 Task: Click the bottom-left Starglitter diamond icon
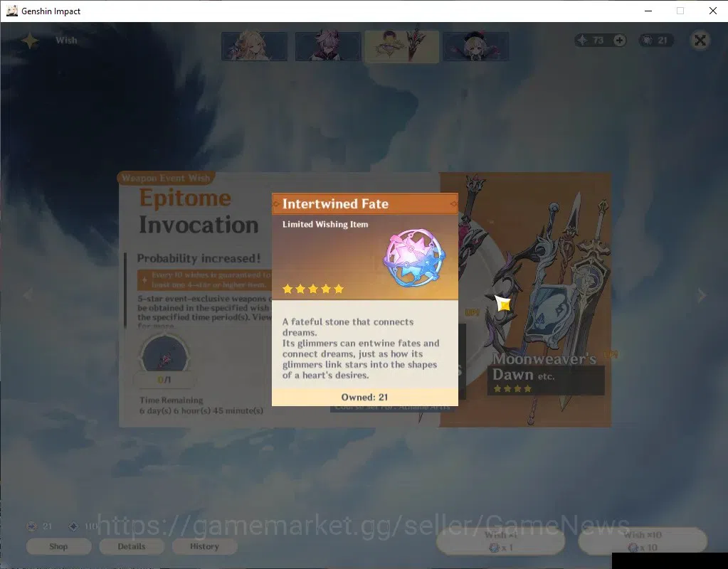[x=73, y=526]
